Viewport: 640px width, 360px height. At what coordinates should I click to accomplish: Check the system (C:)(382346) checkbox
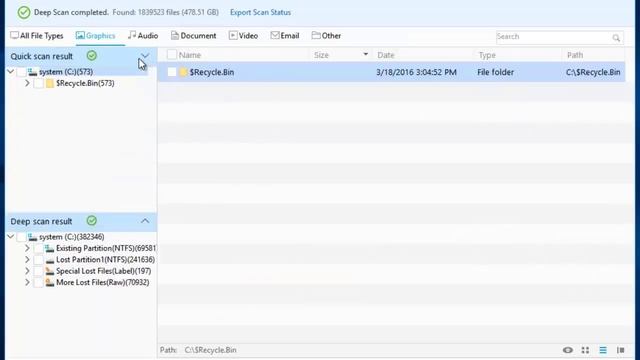click(x=21, y=237)
